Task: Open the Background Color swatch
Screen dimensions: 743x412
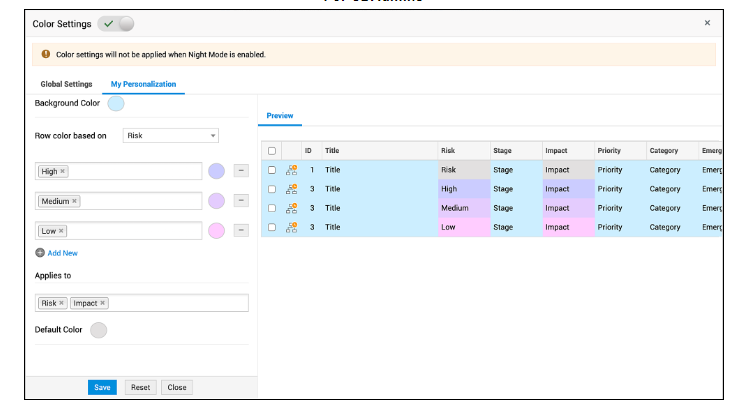Action: pyautogui.click(x=116, y=103)
